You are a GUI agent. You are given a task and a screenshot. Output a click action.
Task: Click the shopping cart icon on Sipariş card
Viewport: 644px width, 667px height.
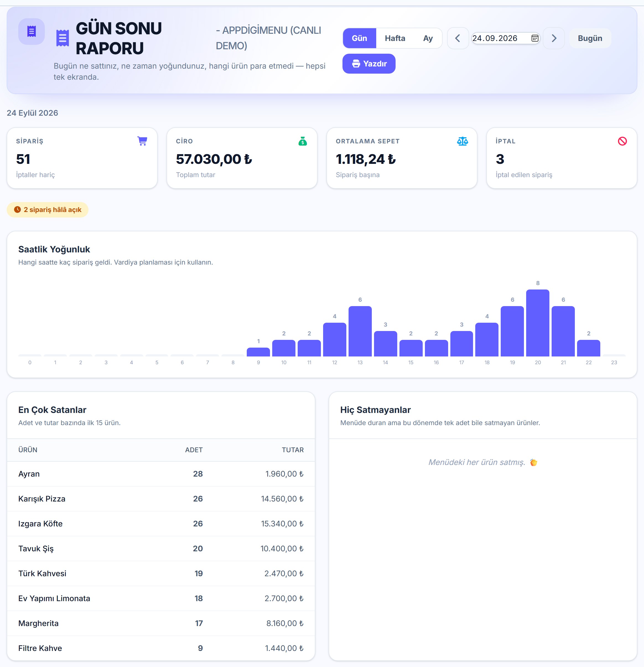[x=142, y=141]
